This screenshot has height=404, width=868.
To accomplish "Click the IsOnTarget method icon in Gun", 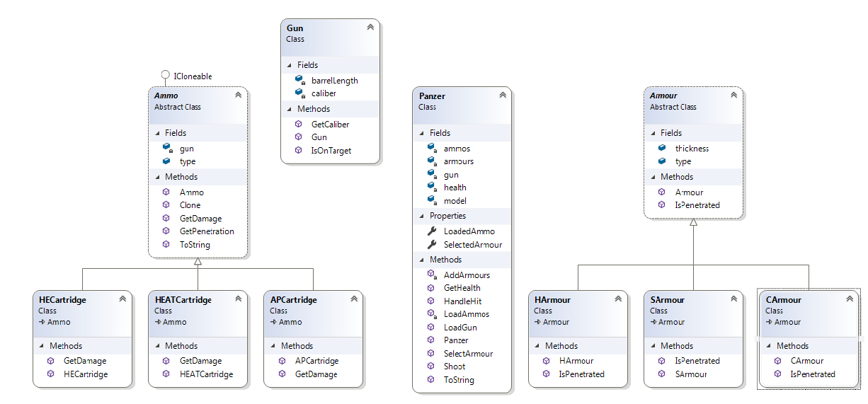I will click(299, 150).
